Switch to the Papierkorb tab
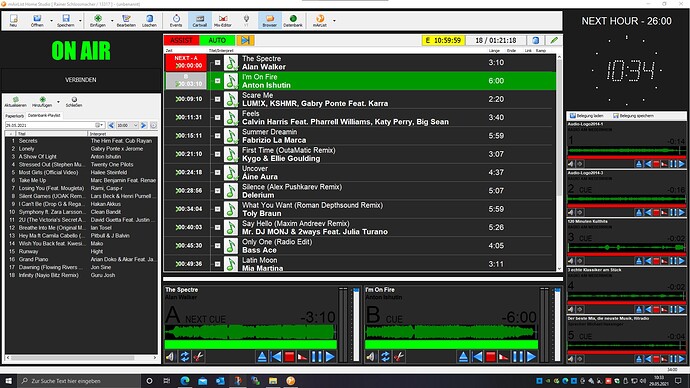 [x=15, y=116]
